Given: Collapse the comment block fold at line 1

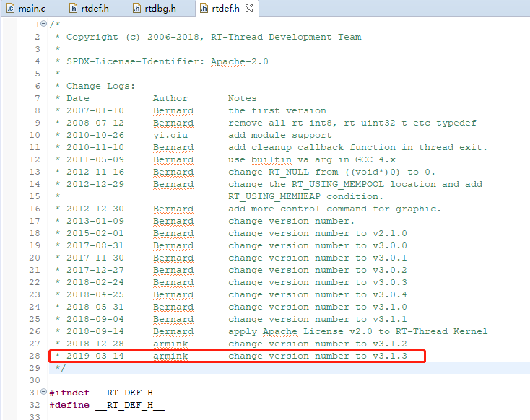Looking at the screenshot, I should click(44, 24).
